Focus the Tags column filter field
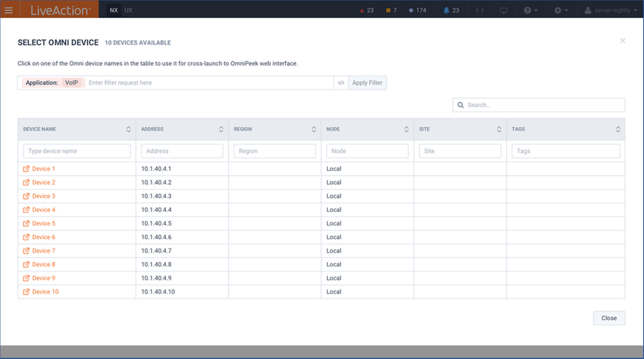This screenshot has height=359, width=644. click(x=566, y=151)
